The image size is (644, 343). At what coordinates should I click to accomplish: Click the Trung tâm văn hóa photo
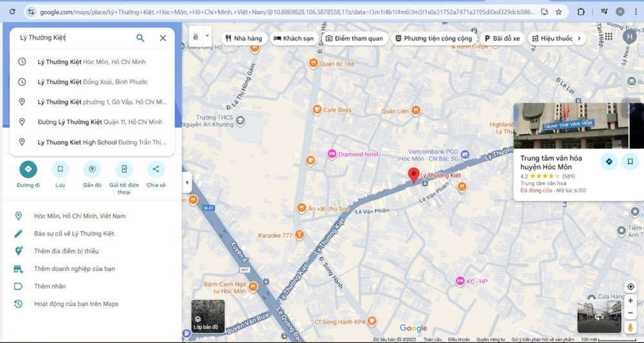click(x=571, y=125)
